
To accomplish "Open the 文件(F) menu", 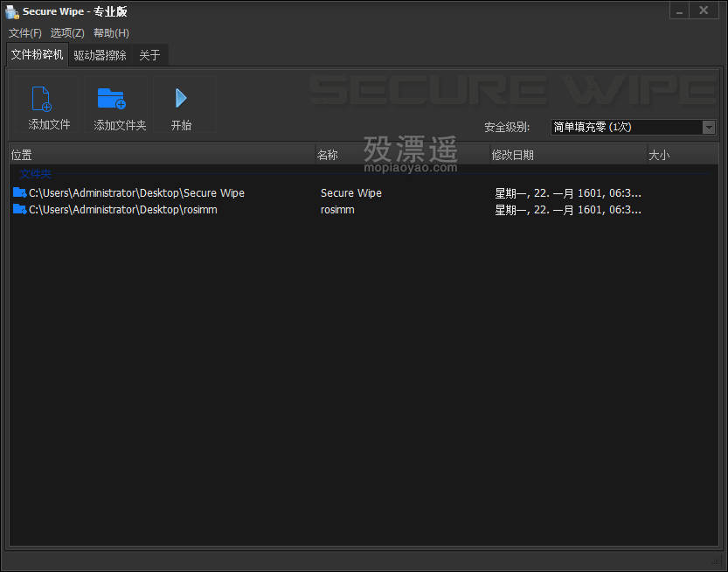I will click(25, 33).
